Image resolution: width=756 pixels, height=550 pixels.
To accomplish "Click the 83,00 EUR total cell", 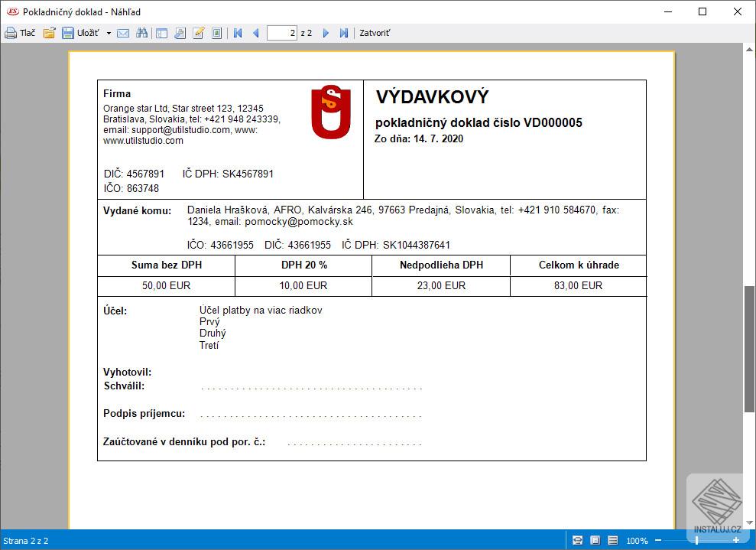I will 578,285.
